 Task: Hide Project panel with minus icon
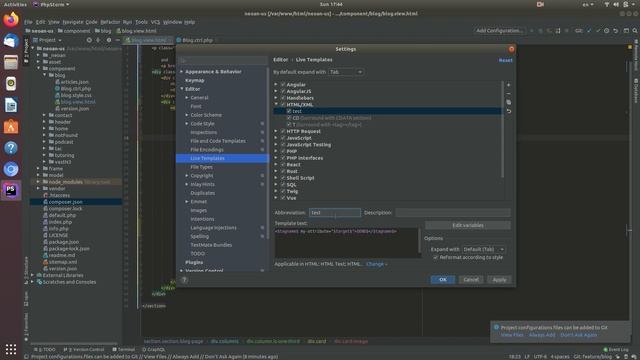point(118,40)
